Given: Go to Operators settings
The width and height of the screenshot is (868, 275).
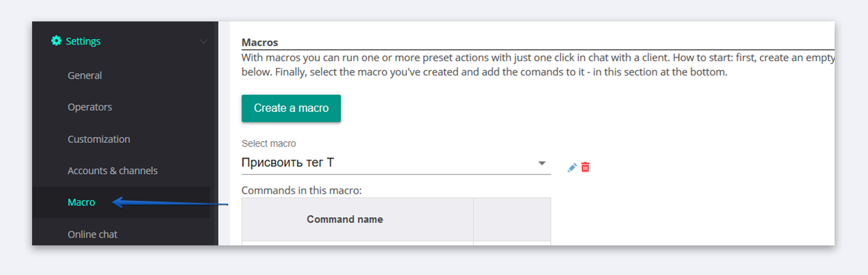Looking at the screenshot, I should [90, 107].
